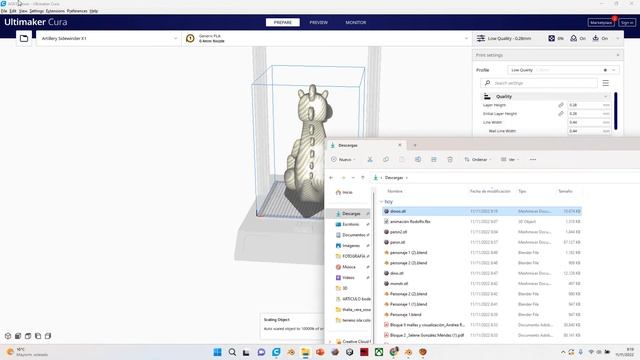Click the print settings sliders icon
Image resolution: width=640 pixels, height=360 pixels.
481,38
